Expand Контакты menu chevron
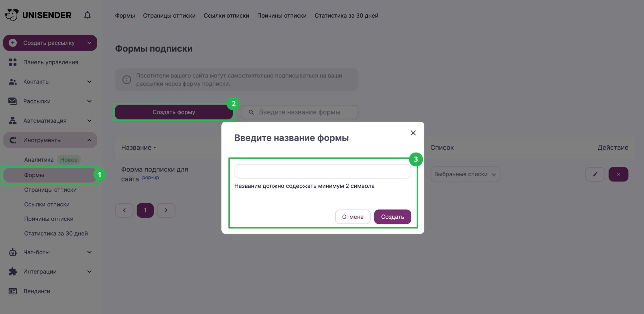The height and width of the screenshot is (314, 644). click(x=89, y=82)
